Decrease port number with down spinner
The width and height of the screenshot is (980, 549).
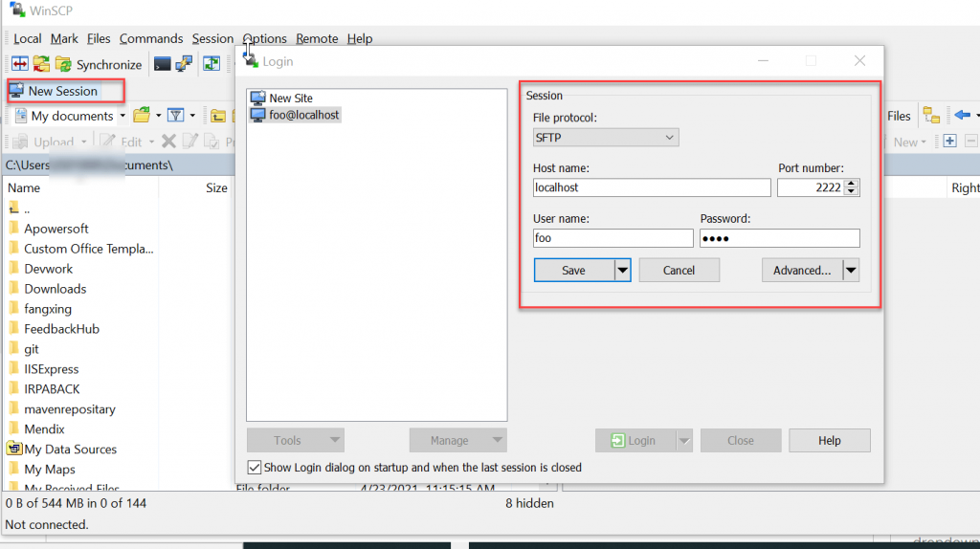pos(851,191)
